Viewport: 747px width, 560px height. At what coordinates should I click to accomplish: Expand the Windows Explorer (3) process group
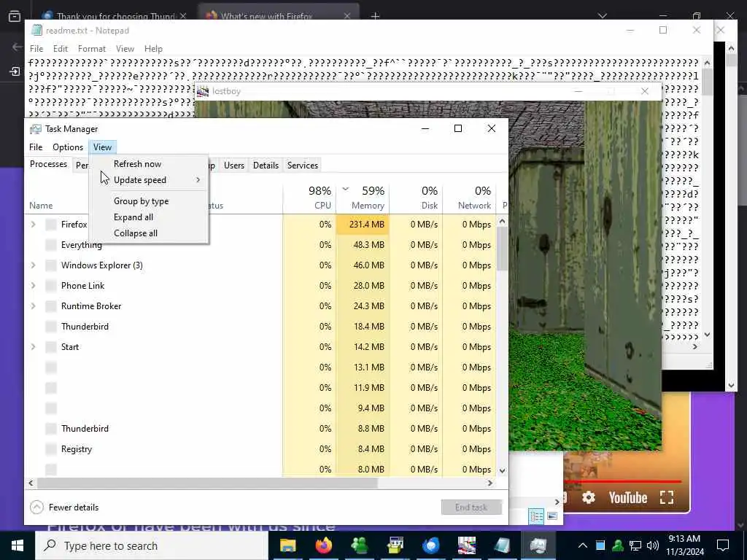click(34, 265)
